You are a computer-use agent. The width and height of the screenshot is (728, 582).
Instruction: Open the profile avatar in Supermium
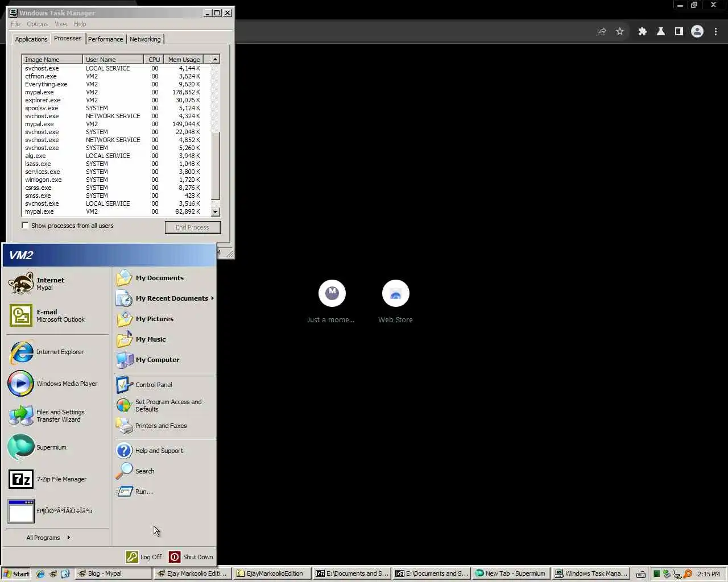pyautogui.click(x=697, y=32)
